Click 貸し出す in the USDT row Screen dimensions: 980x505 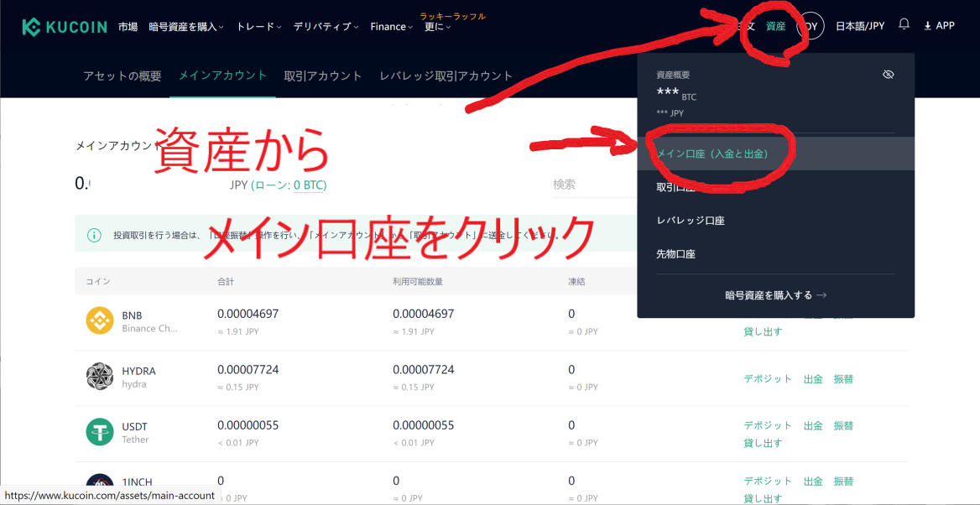[x=763, y=443]
